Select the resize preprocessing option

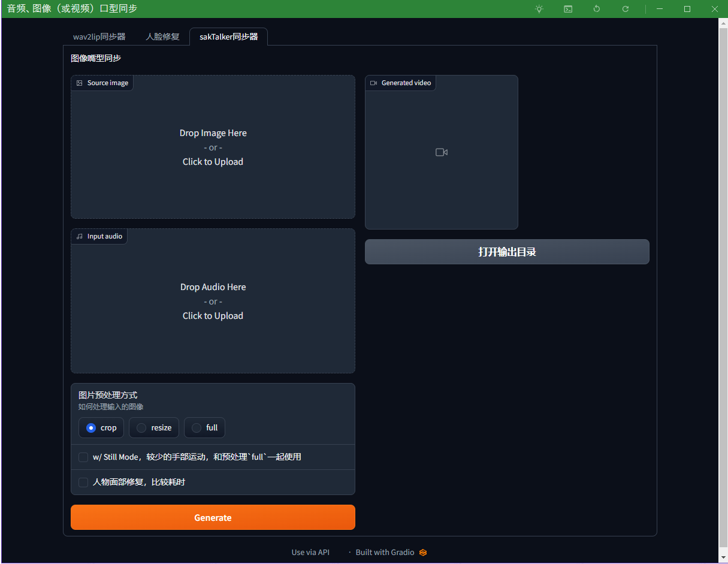[x=141, y=428]
